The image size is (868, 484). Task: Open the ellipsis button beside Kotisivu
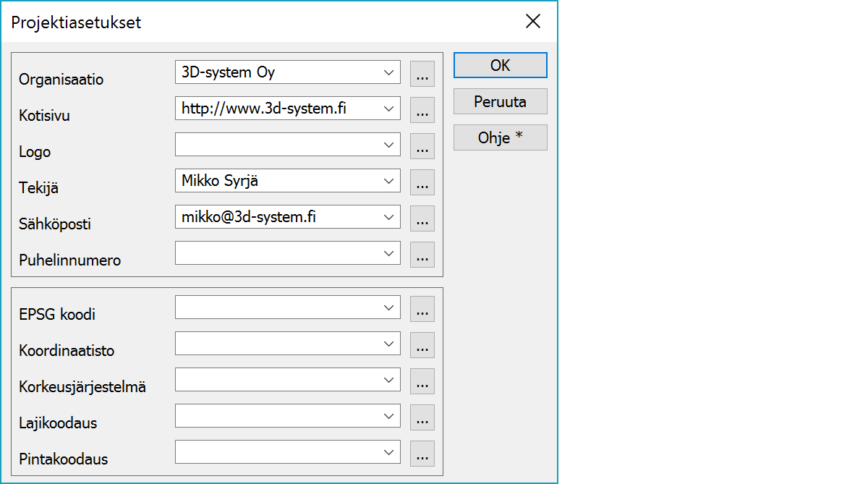[422, 109]
